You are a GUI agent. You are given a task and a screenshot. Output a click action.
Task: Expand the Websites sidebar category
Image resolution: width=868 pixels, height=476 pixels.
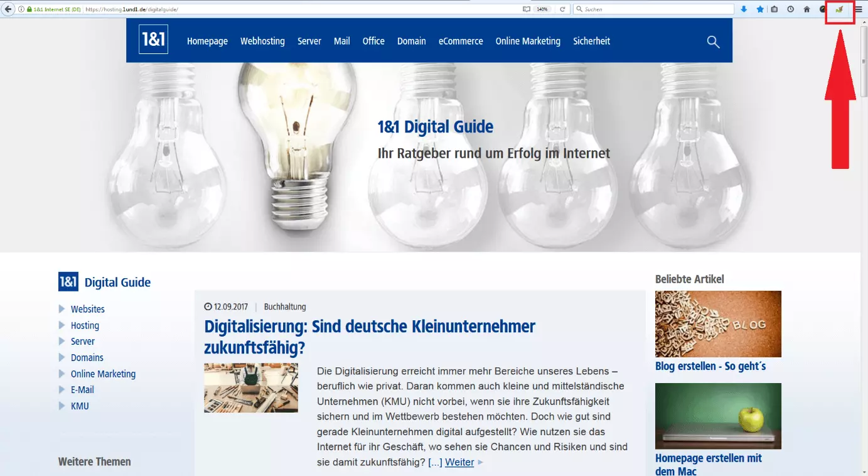click(x=88, y=309)
